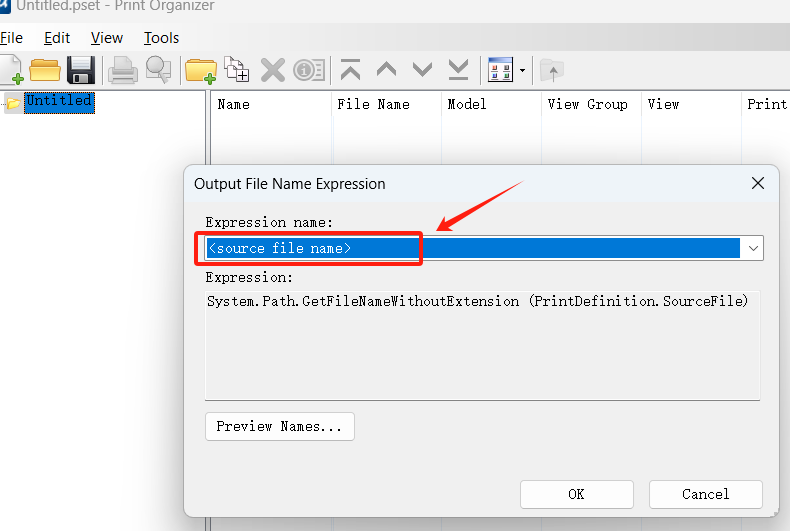This screenshot has width=790, height=531.
Task: Open the Properties info toolbar icon
Action: [x=309, y=70]
